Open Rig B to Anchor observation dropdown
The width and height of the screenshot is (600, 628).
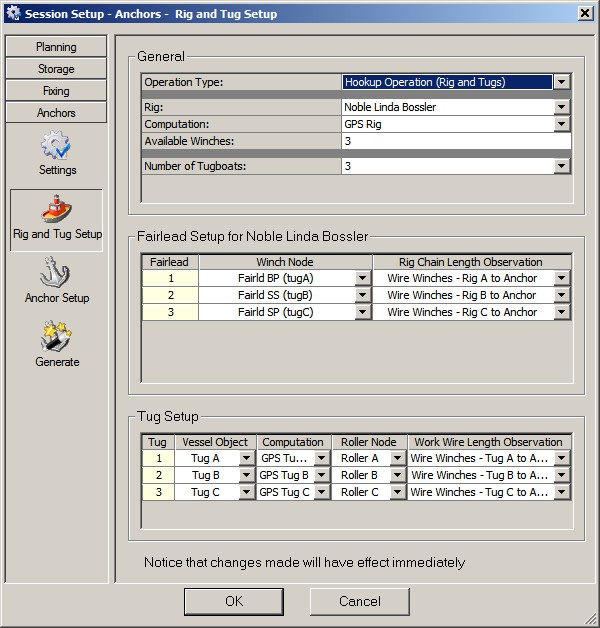[562, 296]
